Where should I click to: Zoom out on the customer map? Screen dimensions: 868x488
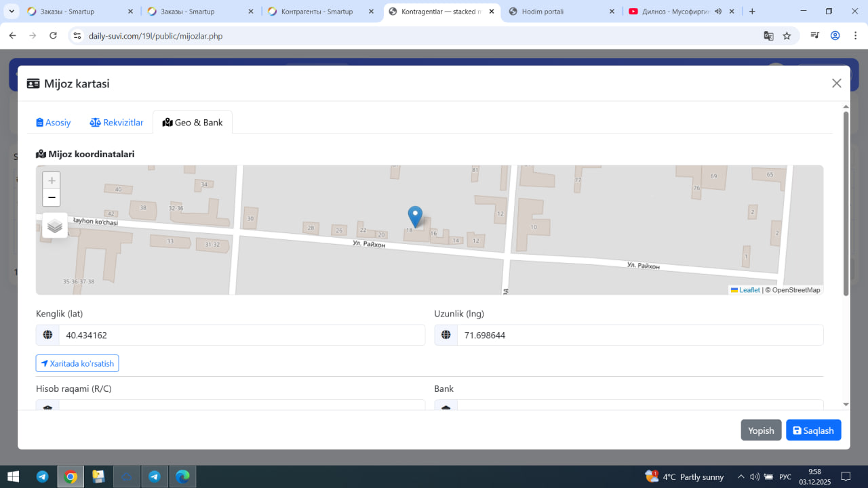coord(52,198)
